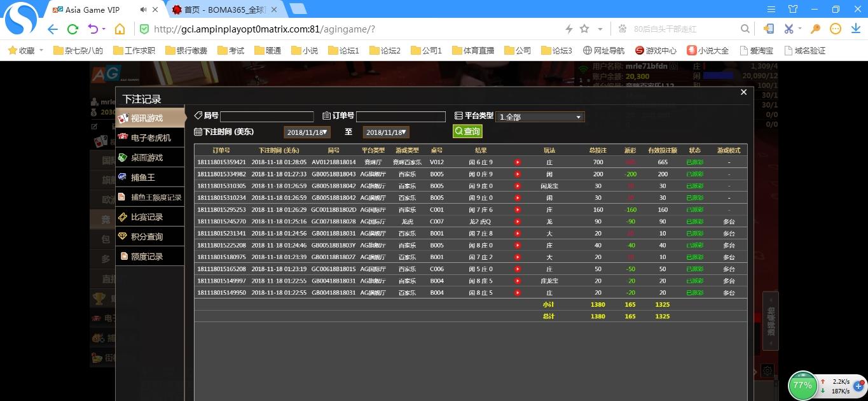Screen dimensions: 868x401
Task: Open the yellow smiley chat icon in toolbar
Action: click(836, 29)
